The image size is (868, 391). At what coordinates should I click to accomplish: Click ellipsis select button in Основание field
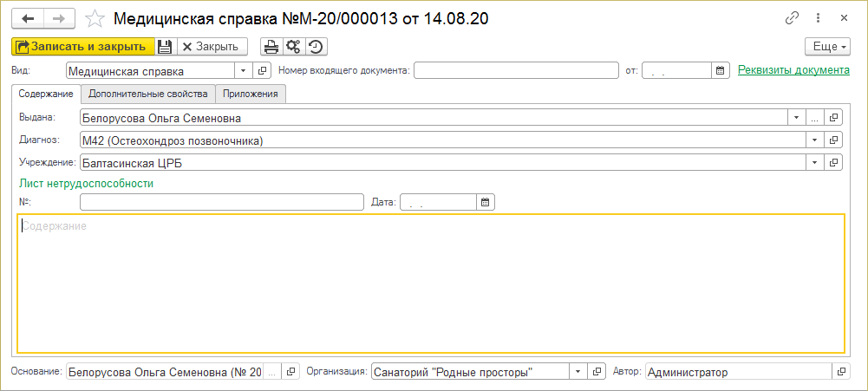(272, 372)
